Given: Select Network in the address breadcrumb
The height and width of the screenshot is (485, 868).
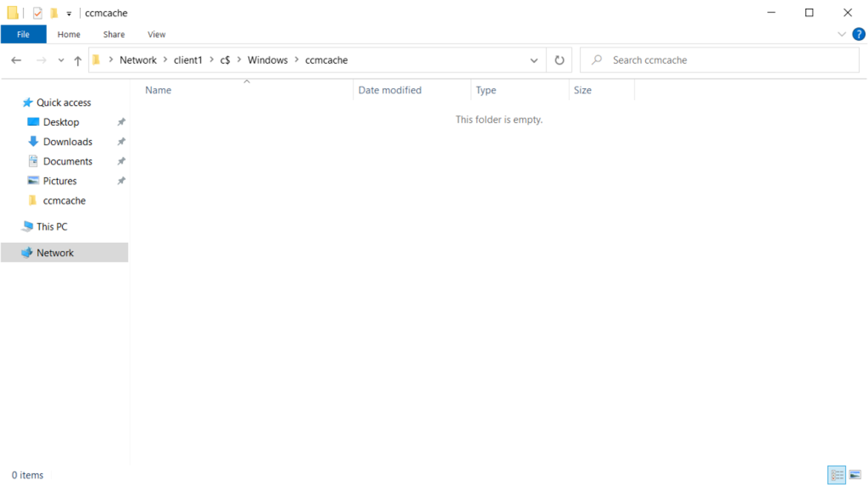Looking at the screenshot, I should pyautogui.click(x=138, y=60).
